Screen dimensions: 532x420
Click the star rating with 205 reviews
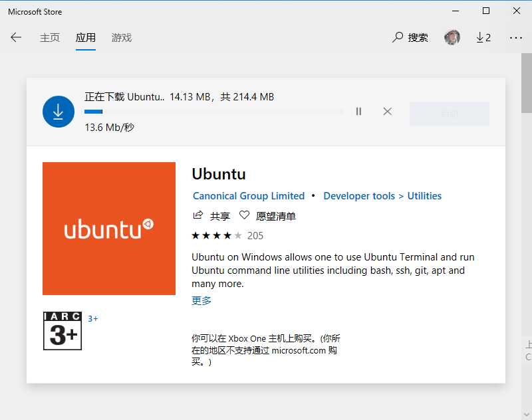point(227,236)
